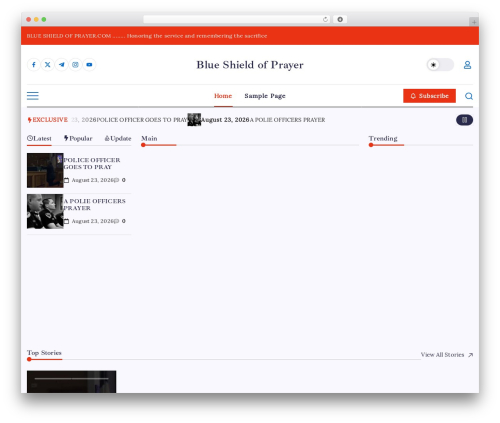
Task: Click the date of A Polie Officers Prayer
Action: [x=89, y=221]
